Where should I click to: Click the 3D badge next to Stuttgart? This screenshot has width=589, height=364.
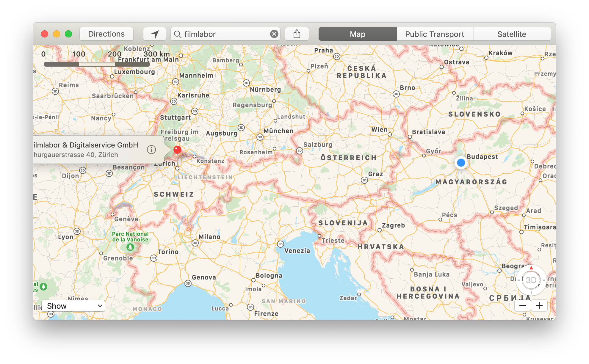click(195, 111)
